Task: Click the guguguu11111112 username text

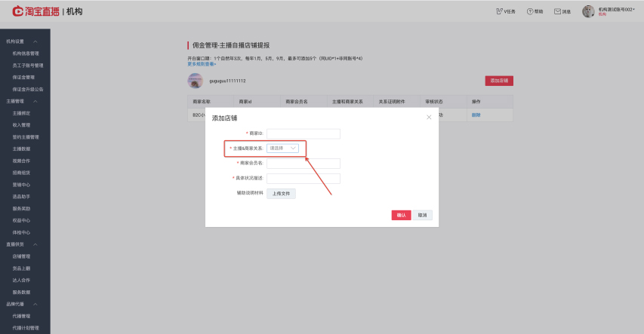Action: point(227,81)
